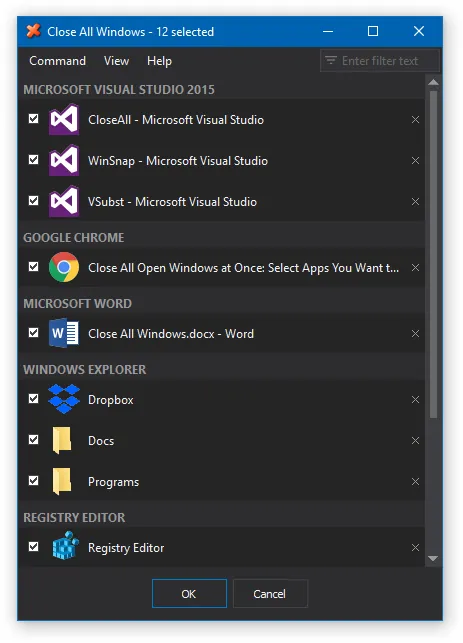The height and width of the screenshot is (643, 463).
Task: Click the Close All Windows app icon
Action: [x=33, y=31]
